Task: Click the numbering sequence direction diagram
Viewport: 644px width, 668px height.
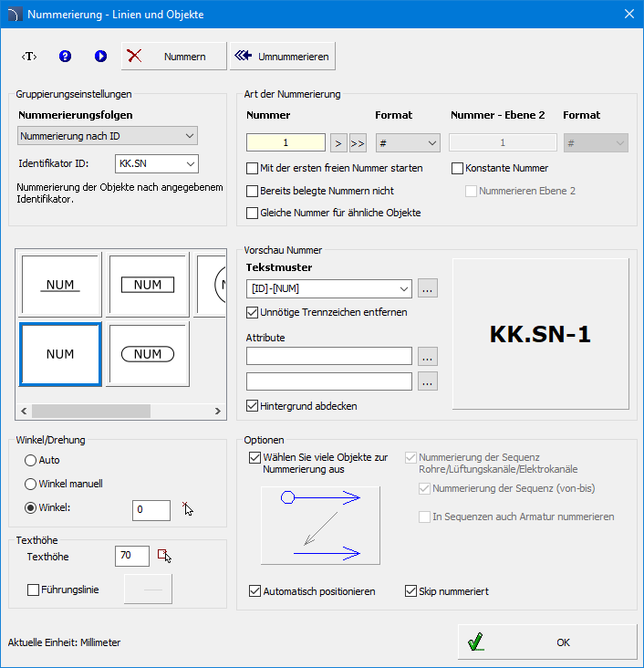Action: point(320,525)
